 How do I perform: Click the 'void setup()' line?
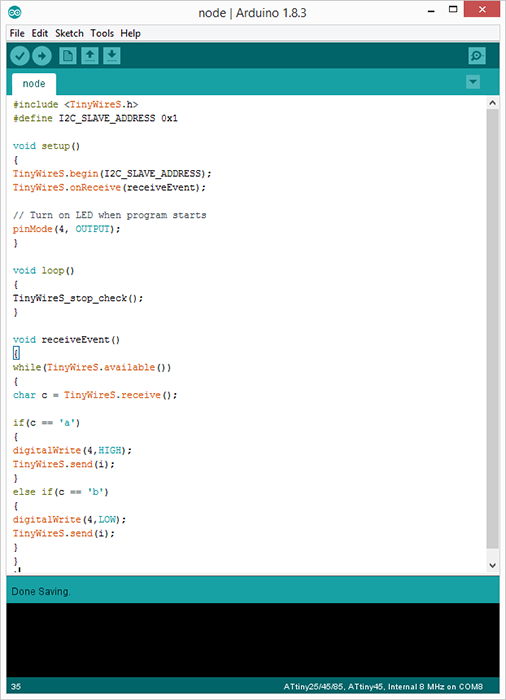click(x=46, y=146)
